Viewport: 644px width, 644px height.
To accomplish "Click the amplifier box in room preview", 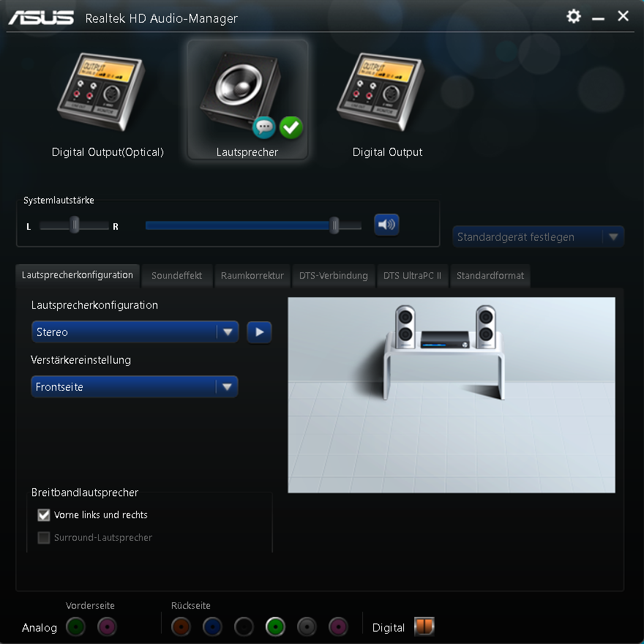I will (445, 340).
